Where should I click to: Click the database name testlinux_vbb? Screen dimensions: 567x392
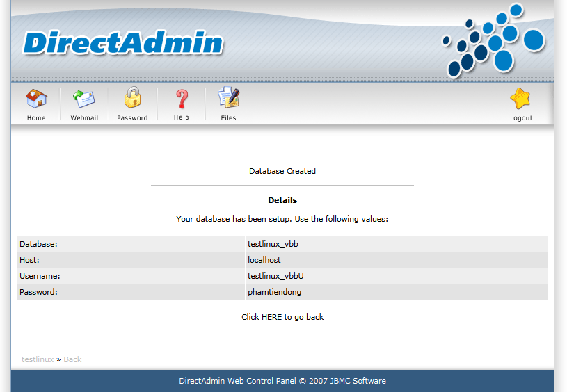tap(273, 244)
